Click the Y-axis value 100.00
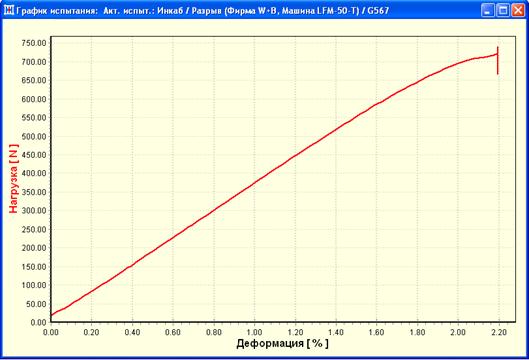Image resolution: width=529 pixels, height=360 pixels. [34, 285]
